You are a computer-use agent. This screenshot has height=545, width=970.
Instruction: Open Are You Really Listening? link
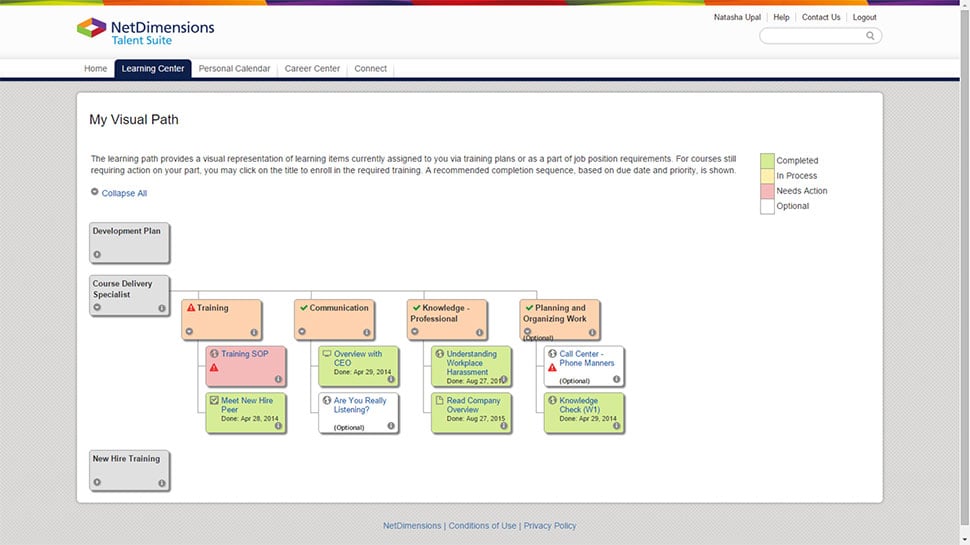(x=360, y=405)
